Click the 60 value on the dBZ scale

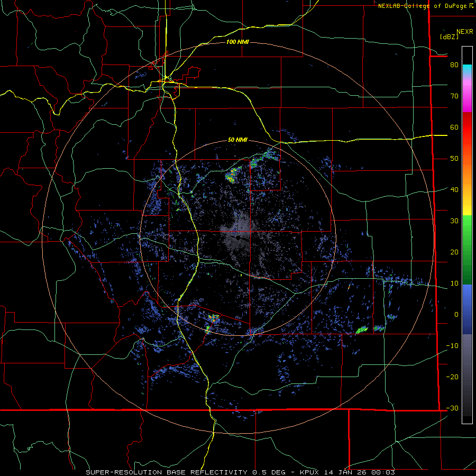click(x=454, y=127)
